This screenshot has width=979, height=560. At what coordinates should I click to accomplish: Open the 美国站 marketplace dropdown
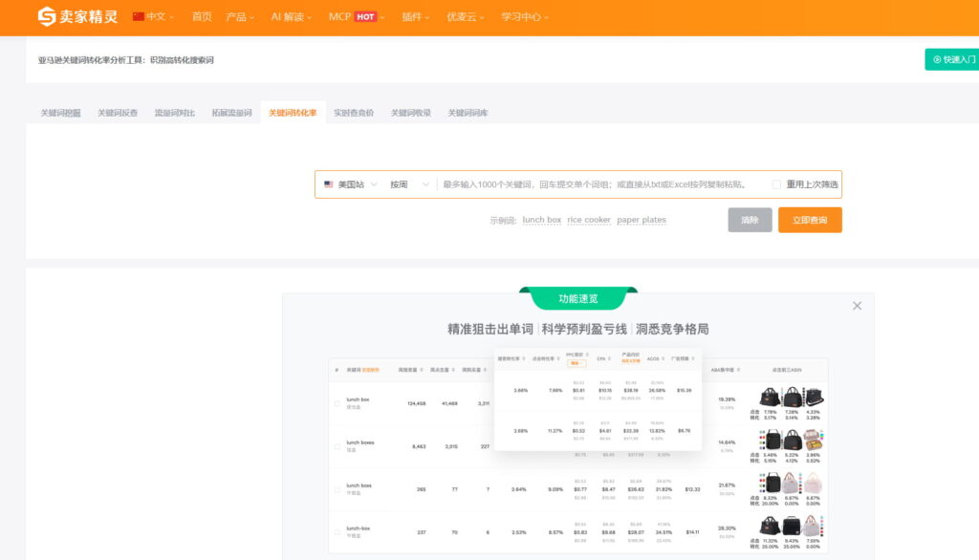pyautogui.click(x=351, y=184)
